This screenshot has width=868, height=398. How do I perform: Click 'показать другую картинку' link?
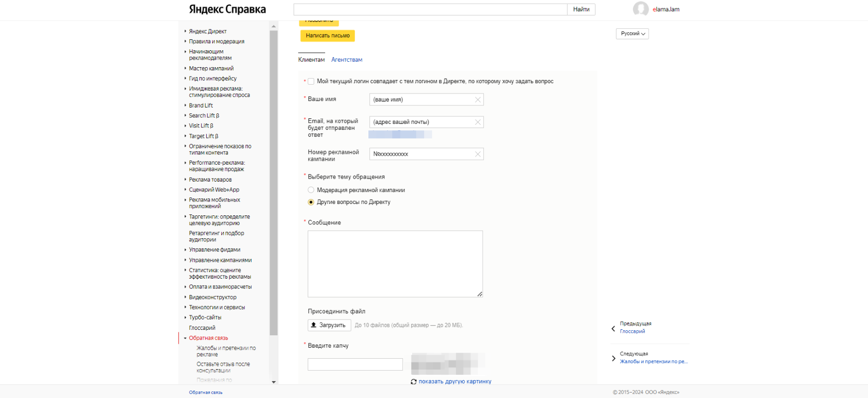pyautogui.click(x=455, y=382)
